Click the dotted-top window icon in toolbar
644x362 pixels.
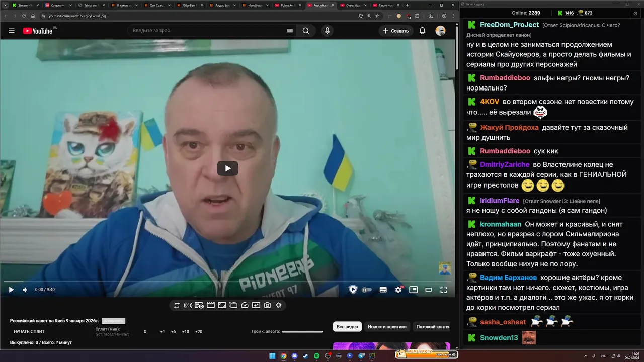[x=233, y=305]
